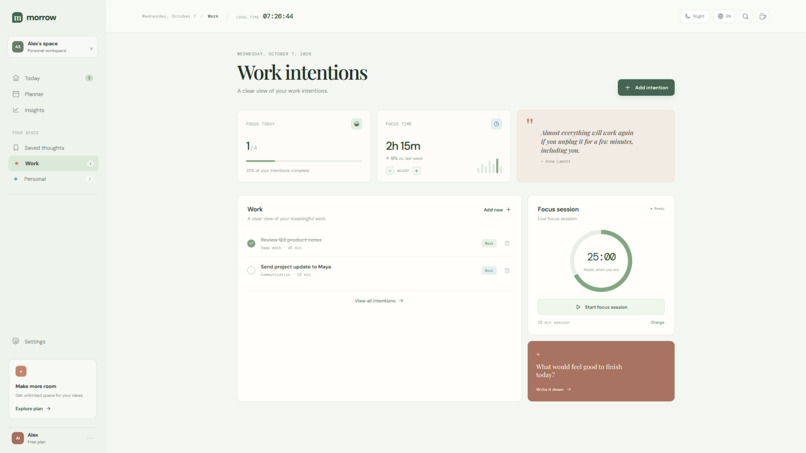
Task: Open Settings in the sidebar
Action: click(x=53, y=341)
